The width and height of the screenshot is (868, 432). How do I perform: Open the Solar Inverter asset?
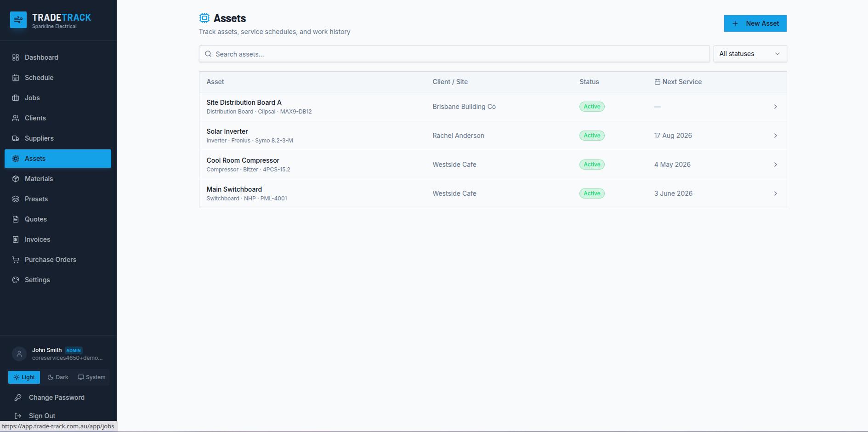pyautogui.click(x=493, y=136)
